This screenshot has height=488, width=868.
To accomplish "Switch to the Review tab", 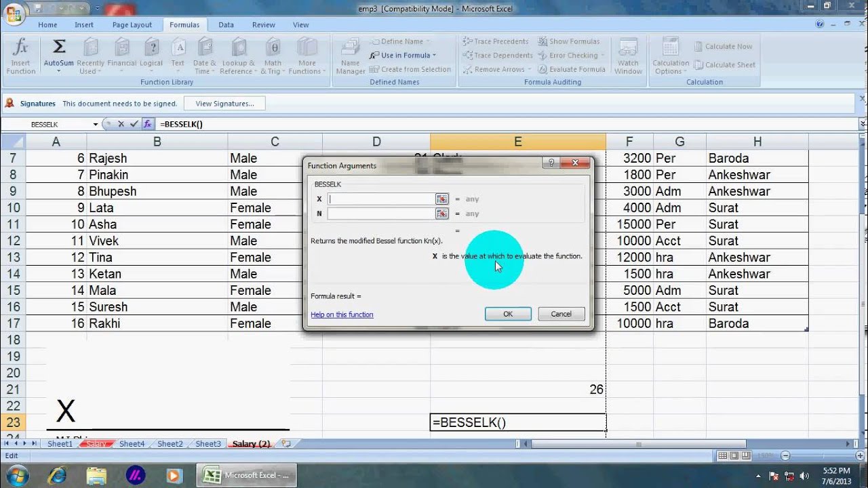I will click(264, 24).
